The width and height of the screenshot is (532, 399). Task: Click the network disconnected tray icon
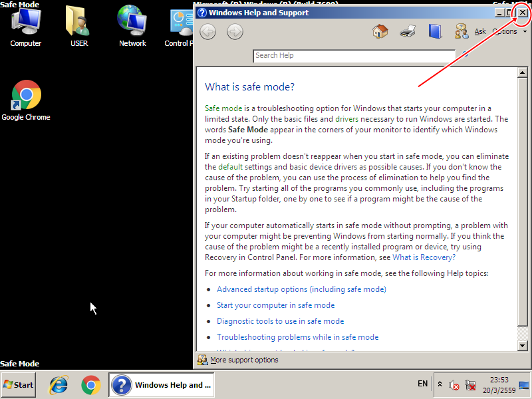click(470, 385)
